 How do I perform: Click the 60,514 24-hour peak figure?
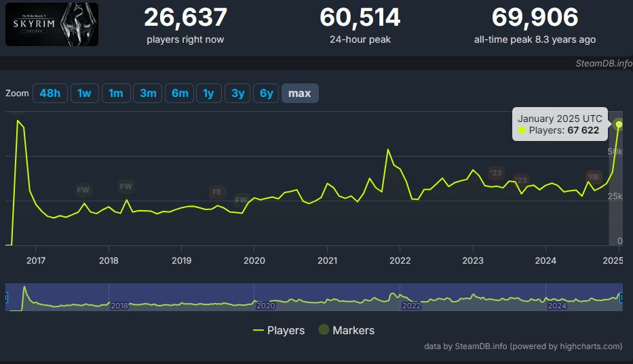point(360,18)
